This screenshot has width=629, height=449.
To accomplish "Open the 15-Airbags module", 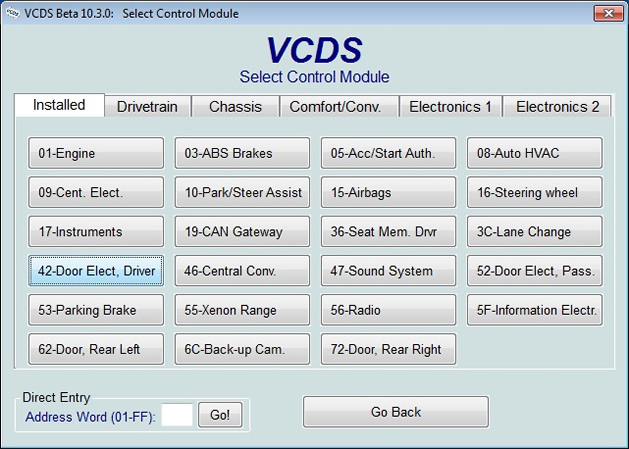I will [388, 193].
